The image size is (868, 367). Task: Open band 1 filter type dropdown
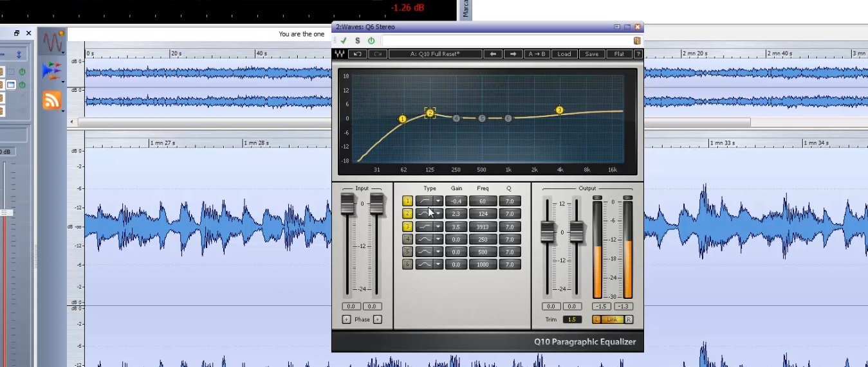[438, 201]
